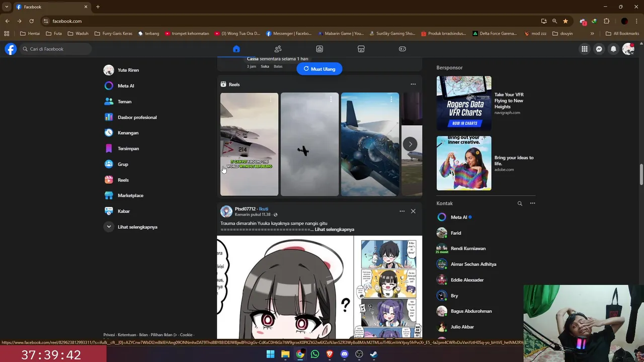This screenshot has width=644, height=362.
Task: Open the Home feed tab
Action: point(236,49)
